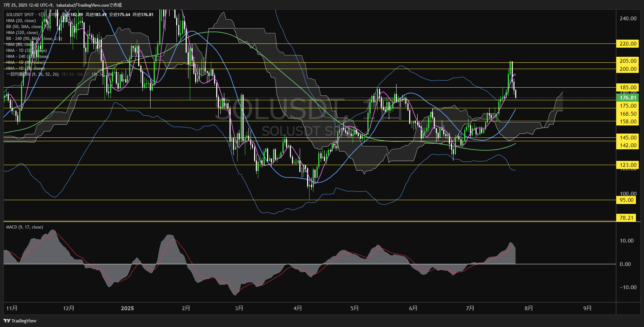
Task: Click the 11月 time axis label
Action: pyautogui.click(x=12, y=308)
